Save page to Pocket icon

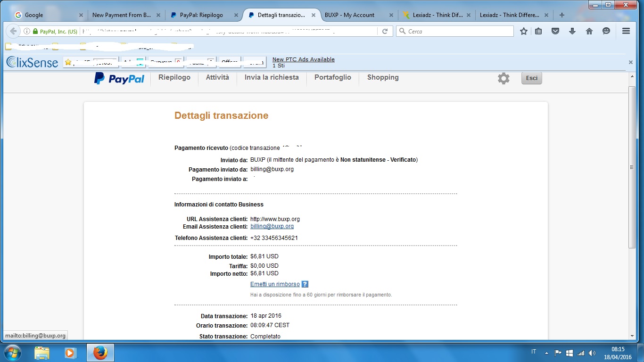pyautogui.click(x=555, y=31)
